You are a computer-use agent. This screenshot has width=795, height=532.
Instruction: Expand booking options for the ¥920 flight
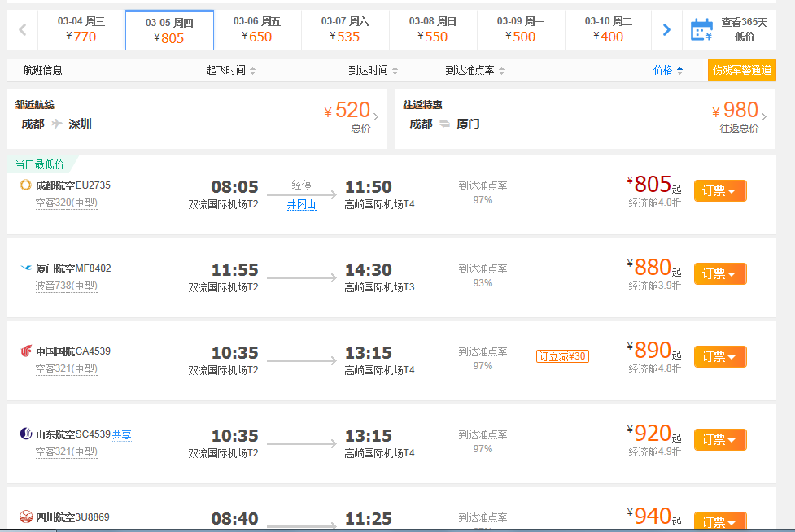[720, 439]
